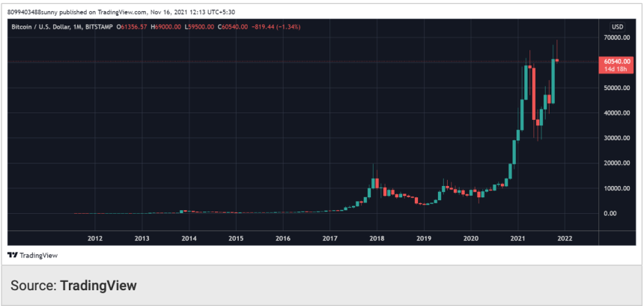The image size is (644, 306).
Task: Click the 0.00 price axis label
Action: [x=619, y=213]
